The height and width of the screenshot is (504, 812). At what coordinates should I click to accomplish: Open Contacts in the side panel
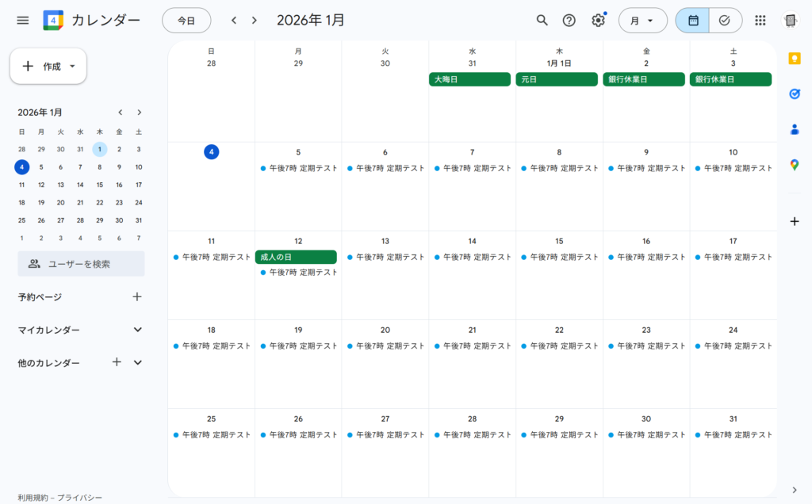click(x=795, y=129)
